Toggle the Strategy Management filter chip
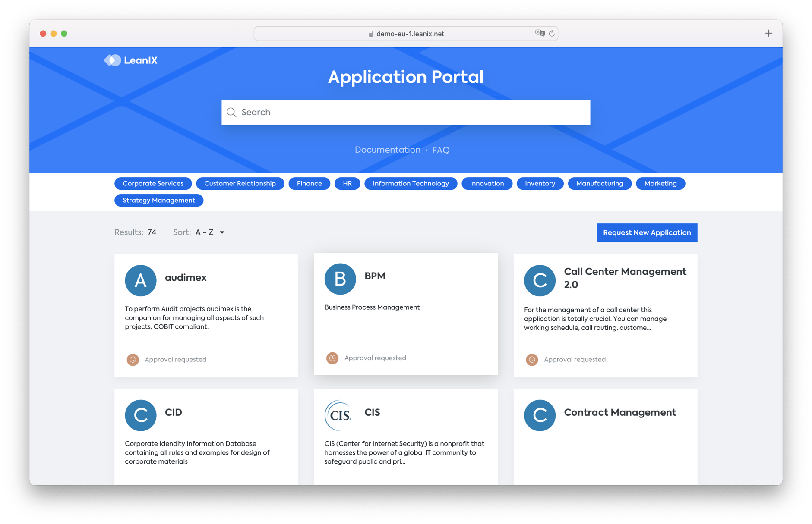 (158, 200)
